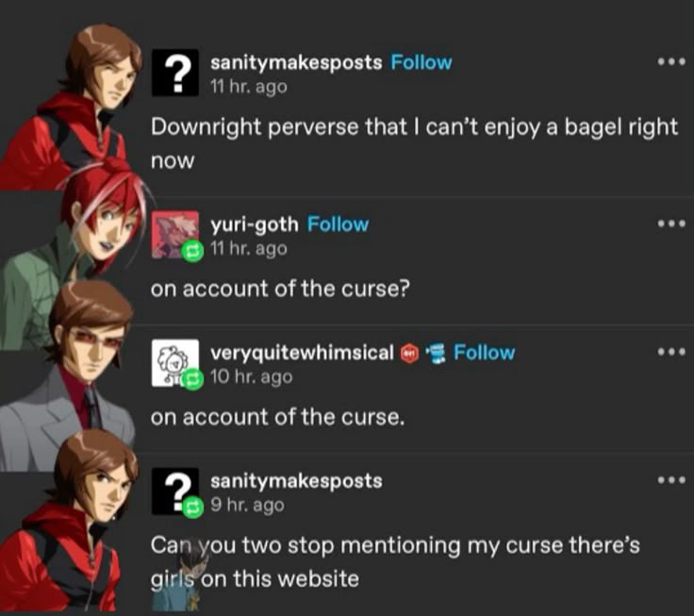Click sanitymakesposts username on 9 hr. ago post
Image resolution: width=694 pixels, height=616 pixels.
point(296,481)
